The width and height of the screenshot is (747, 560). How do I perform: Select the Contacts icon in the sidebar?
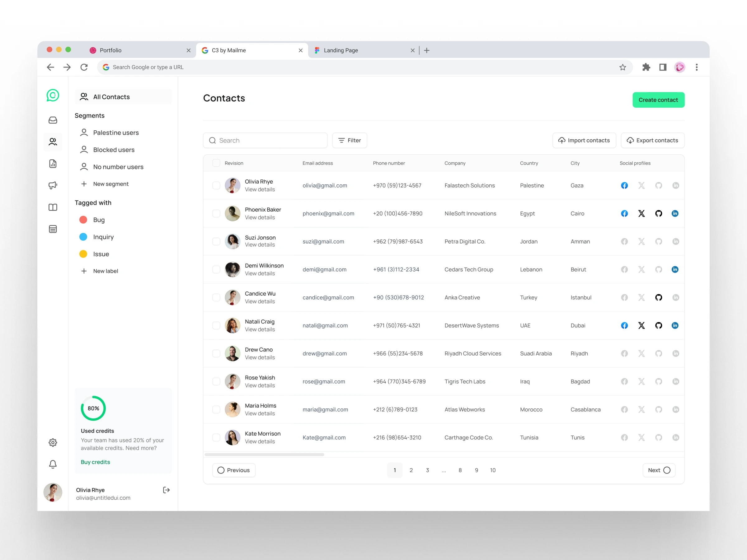pos(53,142)
